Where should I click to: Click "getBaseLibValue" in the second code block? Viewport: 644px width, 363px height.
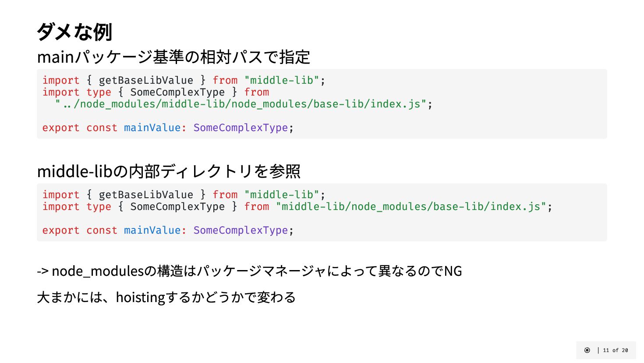click(145, 195)
